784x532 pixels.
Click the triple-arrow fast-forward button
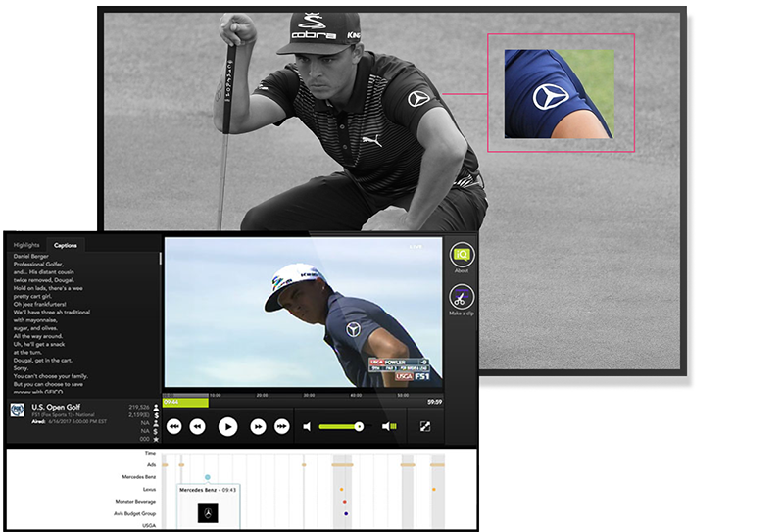tap(282, 426)
